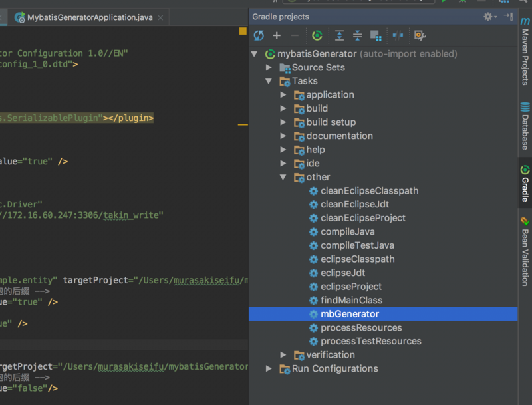Image resolution: width=532 pixels, height=405 pixels.
Task: Expand the verification task group
Action: (x=283, y=355)
